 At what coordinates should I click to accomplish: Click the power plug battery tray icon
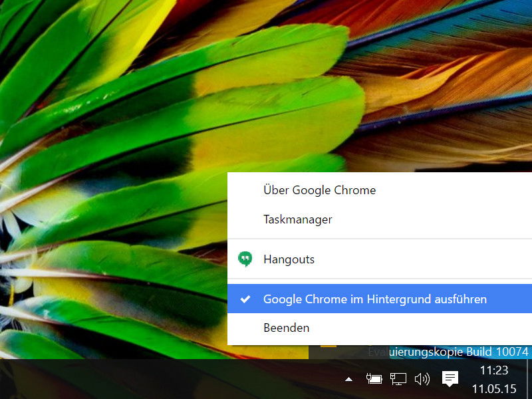[x=374, y=378]
